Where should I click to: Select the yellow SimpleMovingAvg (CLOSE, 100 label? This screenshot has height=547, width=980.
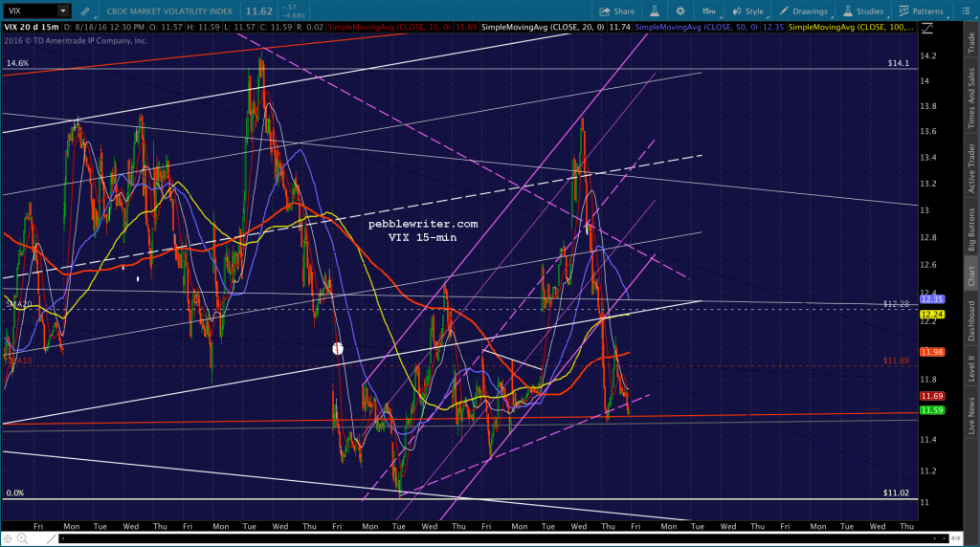(x=851, y=28)
